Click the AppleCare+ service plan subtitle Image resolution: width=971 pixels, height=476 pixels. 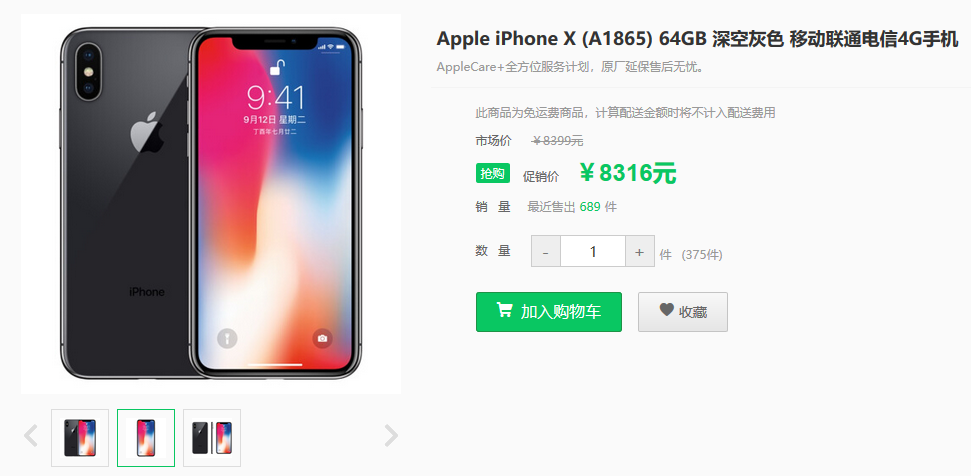pos(570,67)
